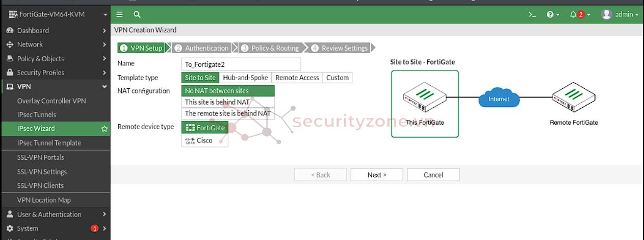Click the Network arrows icon

10,44
